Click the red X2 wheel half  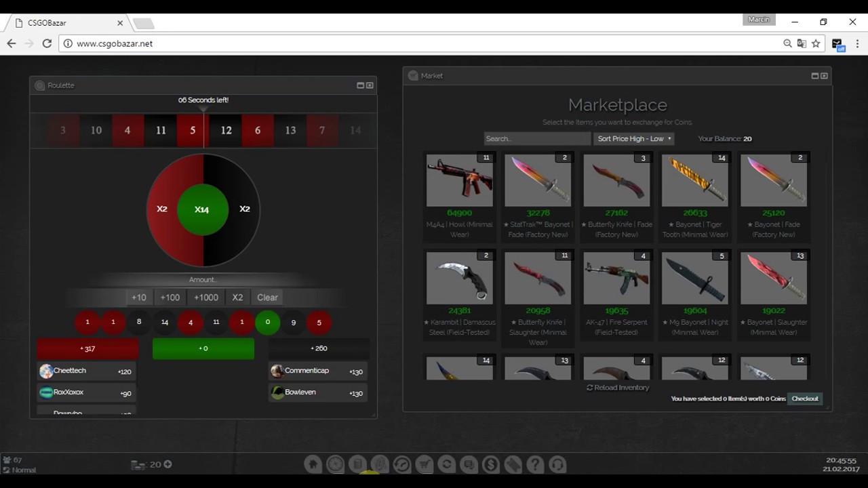tap(161, 209)
